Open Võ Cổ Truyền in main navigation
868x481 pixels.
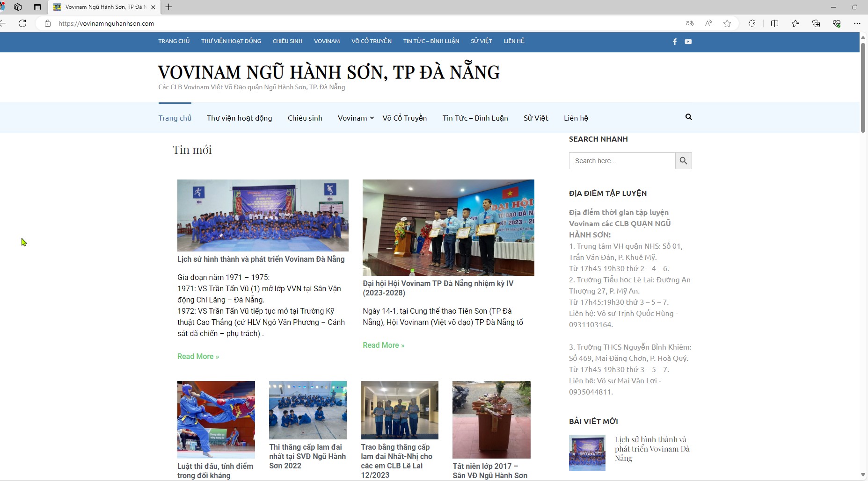pyautogui.click(x=405, y=118)
